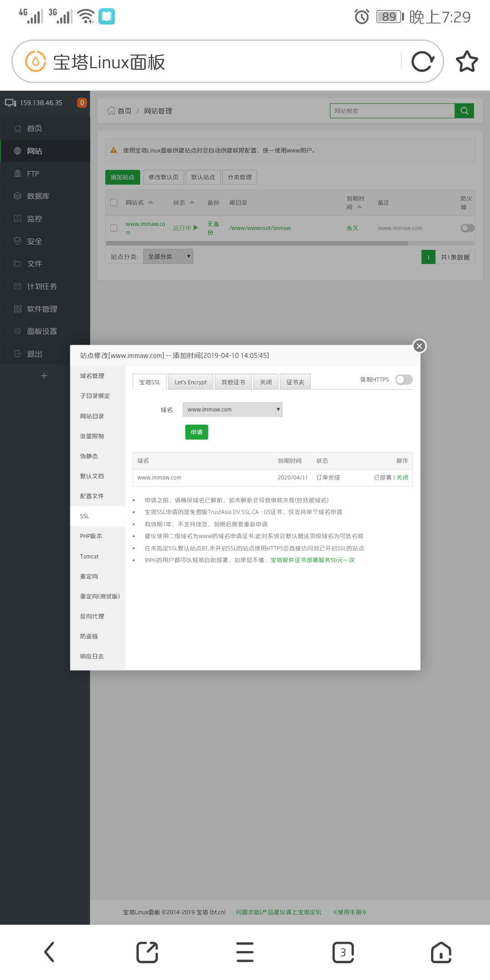490x980 pixels.
Task: Switch to 证书夹 tab
Action: point(295,382)
